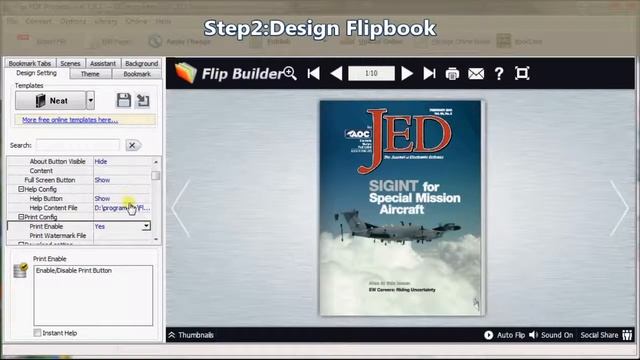640x360 pixels.
Task: Select Help Content File row
Action: [79, 208]
